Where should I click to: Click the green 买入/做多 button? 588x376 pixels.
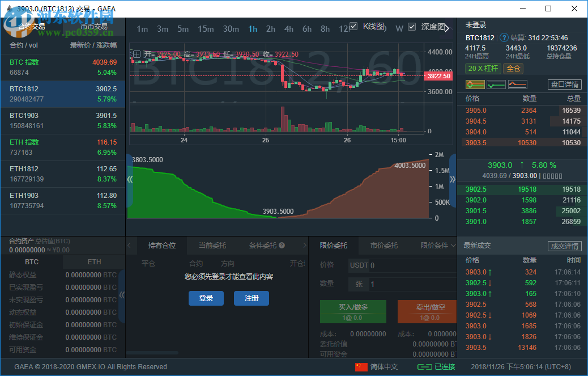click(x=353, y=311)
